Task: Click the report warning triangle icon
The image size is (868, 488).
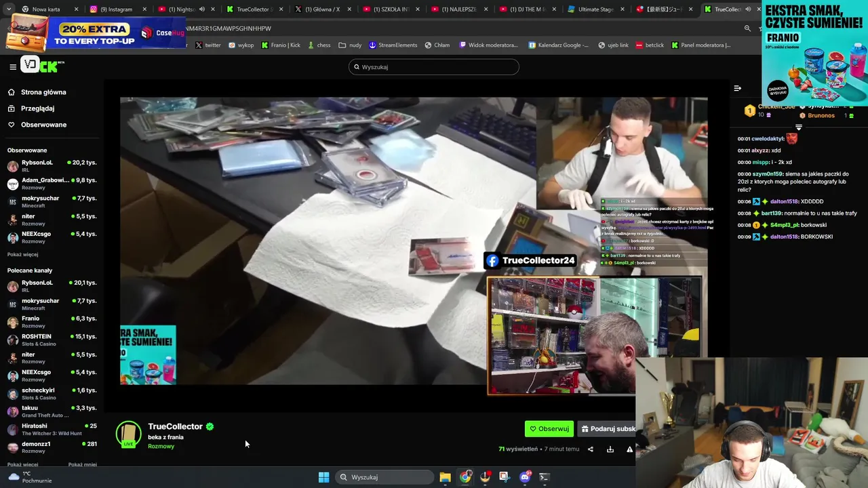Action: (629, 449)
